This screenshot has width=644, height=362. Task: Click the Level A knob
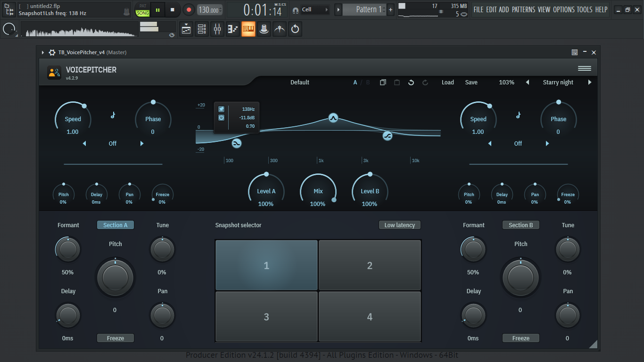click(266, 191)
